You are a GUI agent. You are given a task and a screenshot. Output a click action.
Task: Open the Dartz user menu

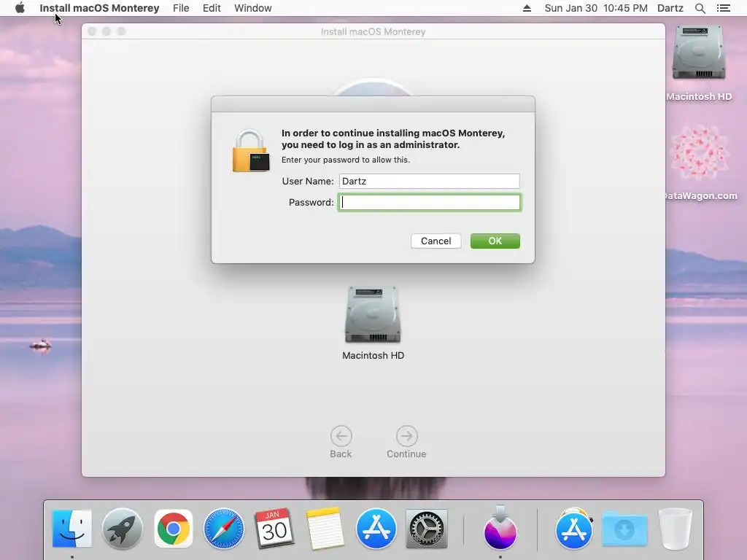[670, 8]
